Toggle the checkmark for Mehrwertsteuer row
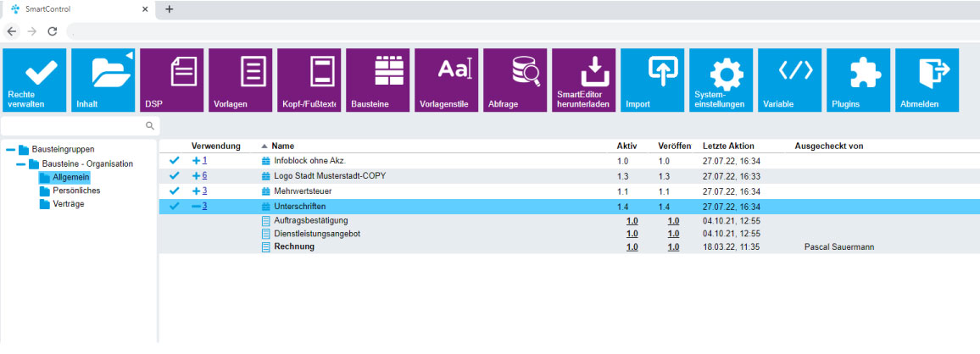This screenshot has width=980, height=354. 175,191
